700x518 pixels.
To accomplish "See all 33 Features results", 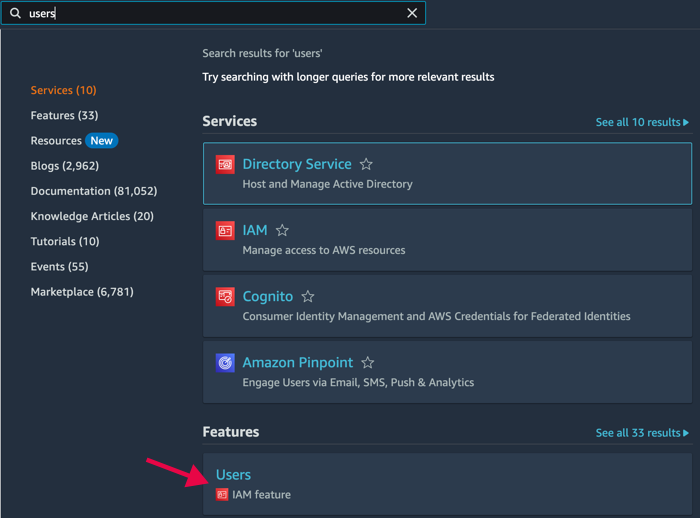I will 642,433.
